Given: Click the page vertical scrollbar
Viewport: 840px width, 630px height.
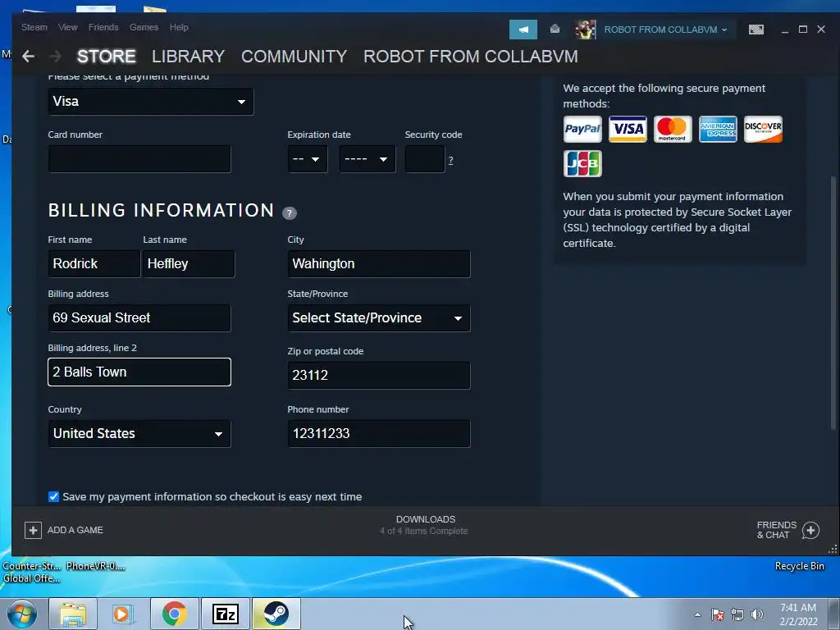Looking at the screenshot, I should point(833,303).
